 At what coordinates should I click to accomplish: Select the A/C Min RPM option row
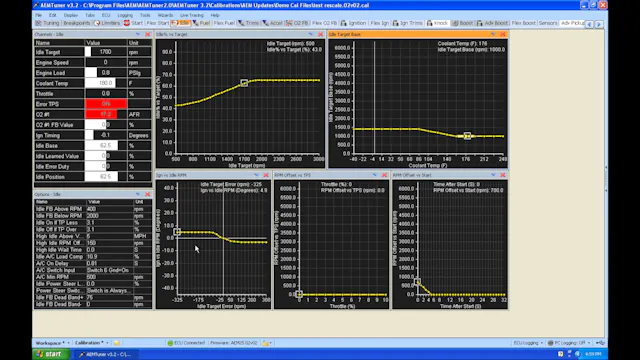(x=93, y=277)
